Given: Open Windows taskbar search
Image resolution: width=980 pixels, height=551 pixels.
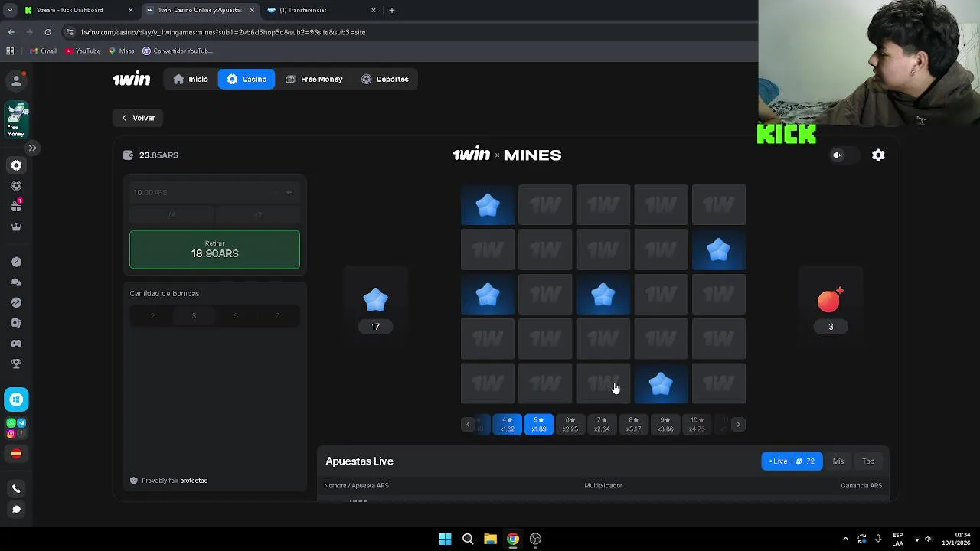Looking at the screenshot, I should click(x=468, y=539).
